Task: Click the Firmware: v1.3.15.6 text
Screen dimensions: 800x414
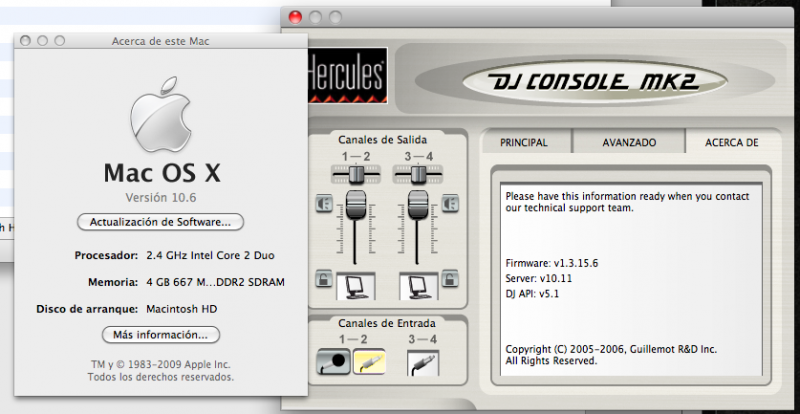Action: (x=552, y=264)
